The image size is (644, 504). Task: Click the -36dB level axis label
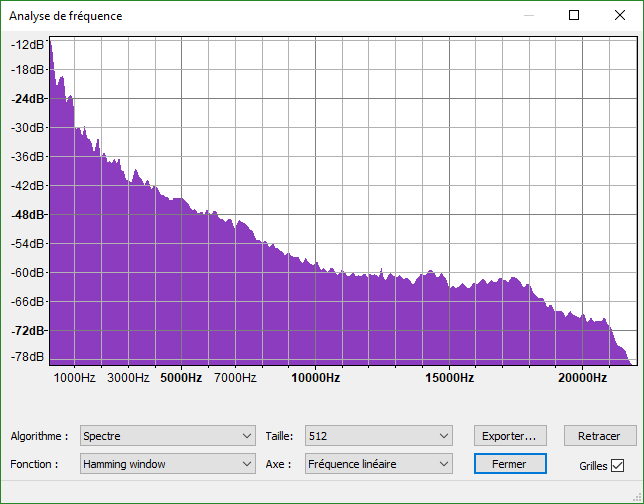pos(28,156)
